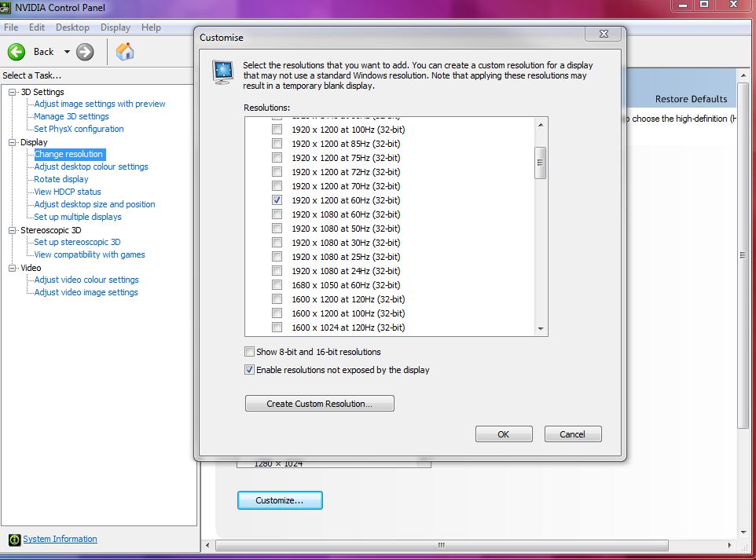Image resolution: width=756 pixels, height=560 pixels.
Task: Click the grey Forward arrow icon
Action: point(85,52)
